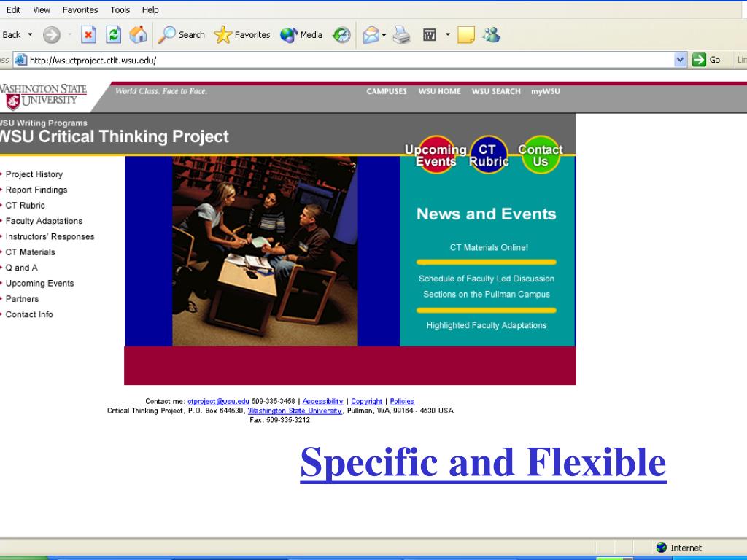Click the red Upcoming Events circle
747x560 pixels.
[x=436, y=155]
